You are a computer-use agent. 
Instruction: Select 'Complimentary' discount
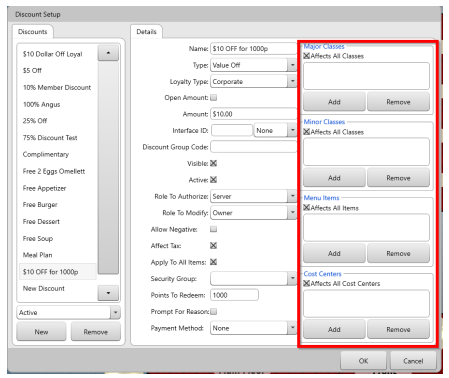(57, 155)
